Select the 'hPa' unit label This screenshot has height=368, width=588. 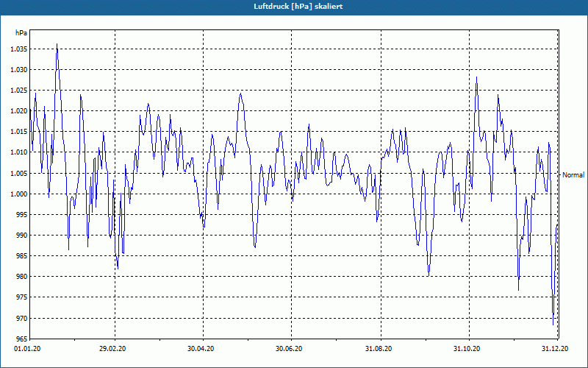[x=21, y=33]
